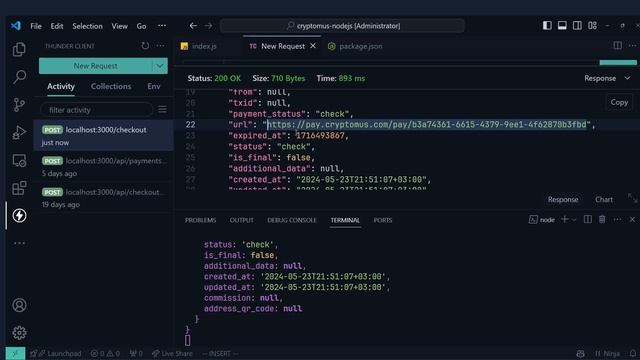Kill terminal with trash icon
Screen dimensions: 640x360
click(x=602, y=220)
